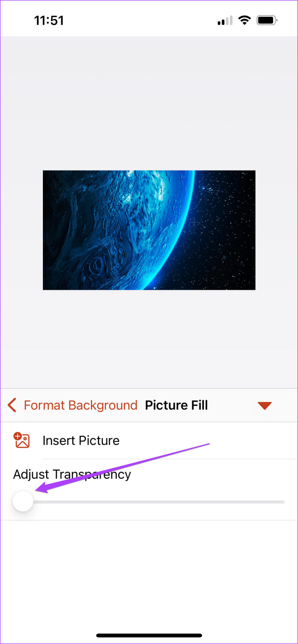This screenshot has height=644, width=298.
Task: Tap the 11:51 clock in status bar
Action: (x=49, y=20)
